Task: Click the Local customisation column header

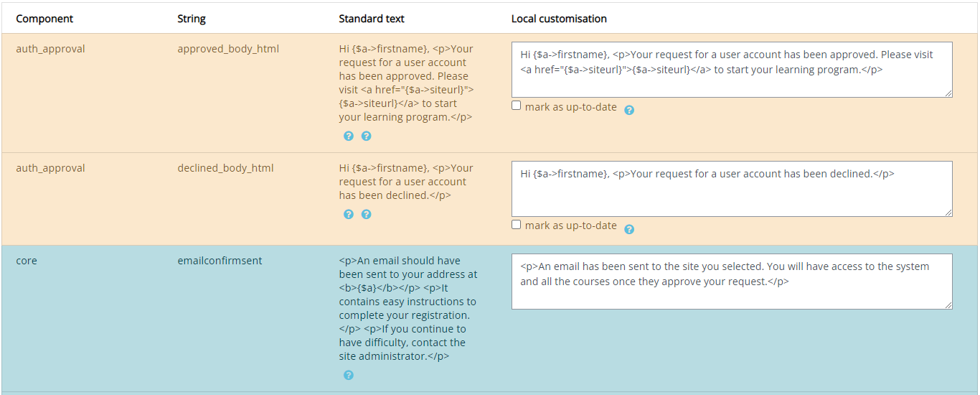Action: click(x=559, y=19)
